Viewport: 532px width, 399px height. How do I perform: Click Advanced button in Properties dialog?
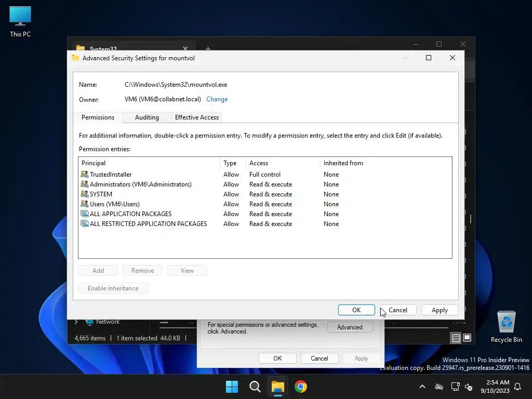pos(350,327)
